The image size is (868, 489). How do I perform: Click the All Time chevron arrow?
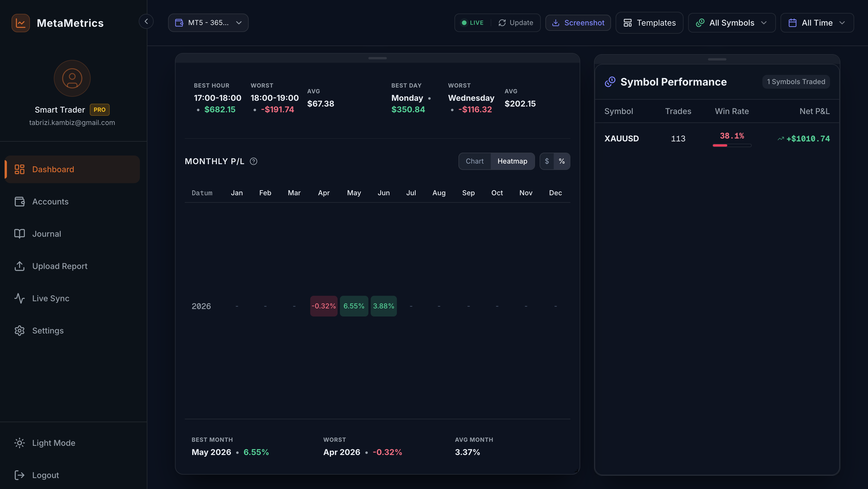click(x=842, y=22)
